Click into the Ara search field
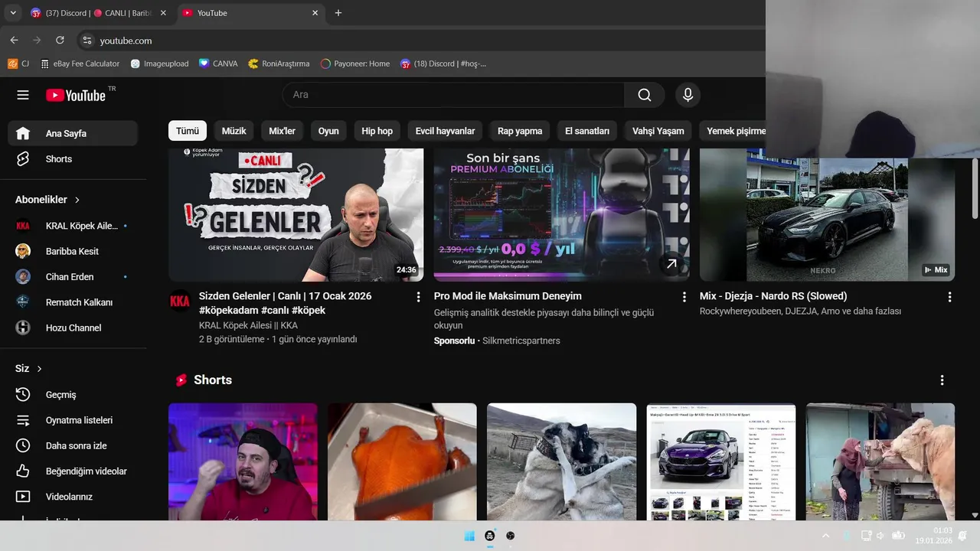 [453, 95]
